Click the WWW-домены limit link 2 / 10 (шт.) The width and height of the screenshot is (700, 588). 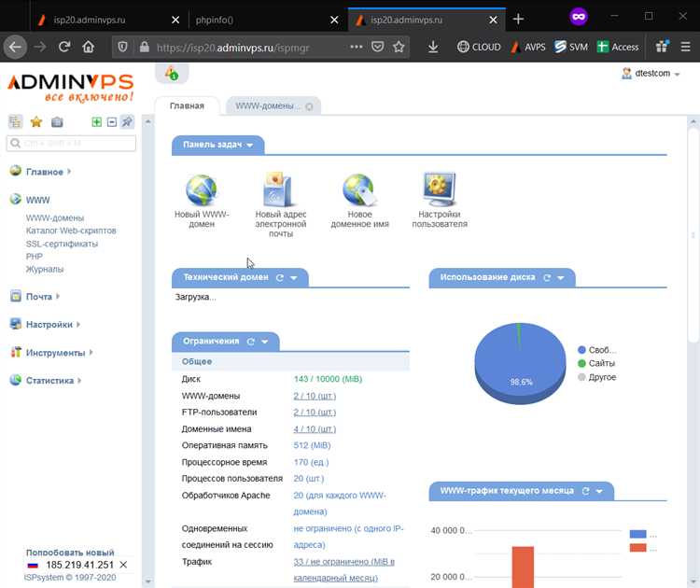click(315, 396)
